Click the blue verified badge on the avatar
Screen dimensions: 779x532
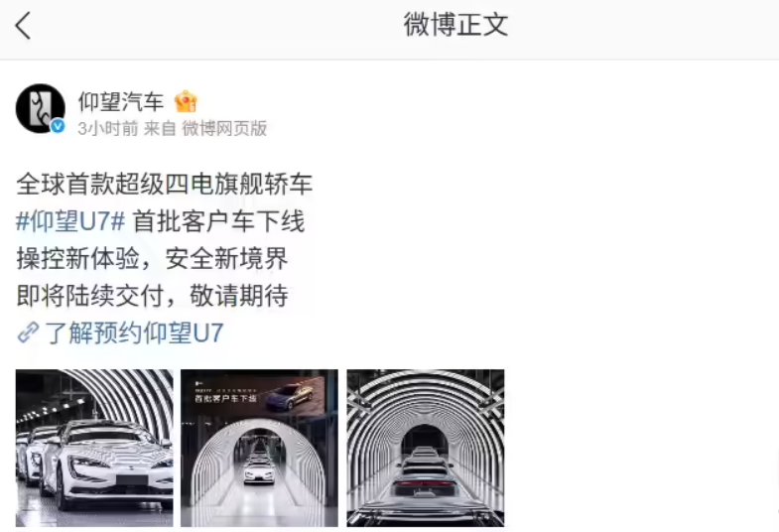pos(58,126)
